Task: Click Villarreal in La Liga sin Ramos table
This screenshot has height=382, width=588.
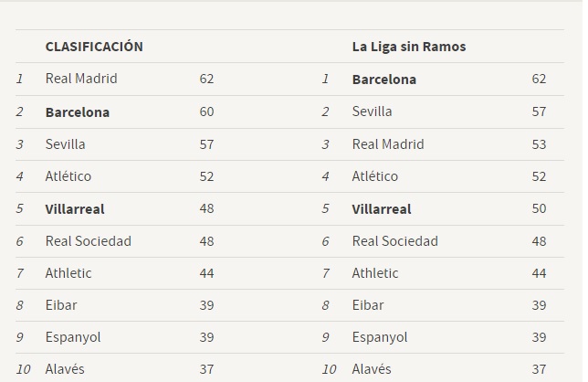Action: pyautogui.click(x=382, y=208)
